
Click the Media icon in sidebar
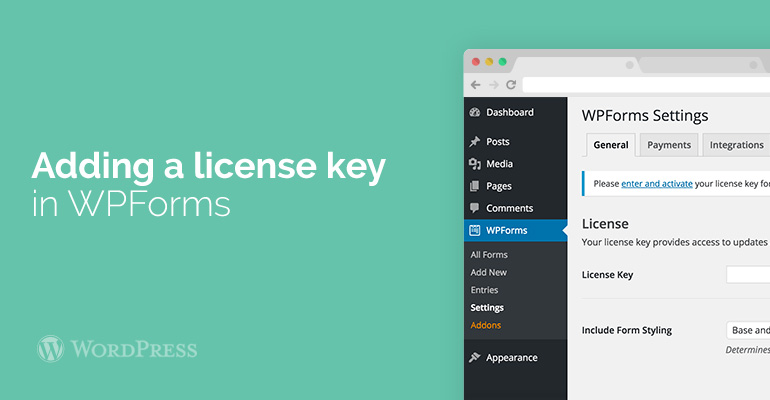coord(474,164)
